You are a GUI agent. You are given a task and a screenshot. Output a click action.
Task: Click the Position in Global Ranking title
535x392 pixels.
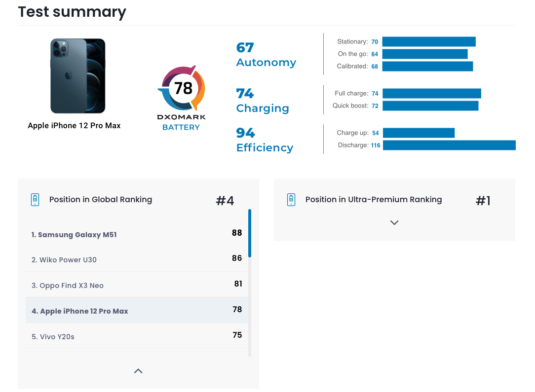click(101, 199)
